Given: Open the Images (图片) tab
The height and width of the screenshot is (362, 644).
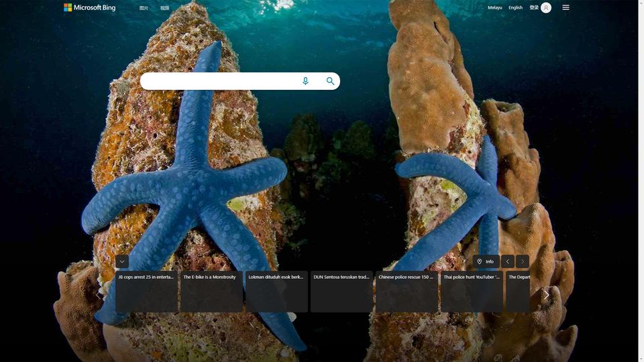Looking at the screenshot, I should tap(144, 8).
